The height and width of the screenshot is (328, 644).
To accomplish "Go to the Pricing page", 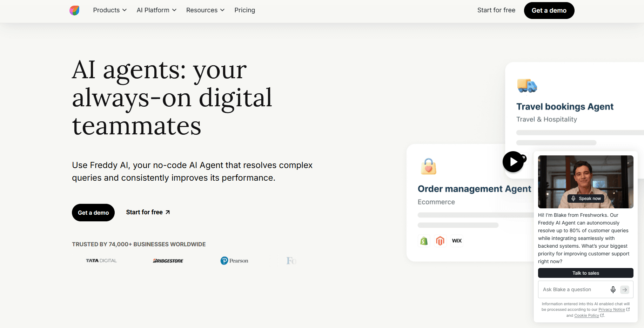I will 244,10.
